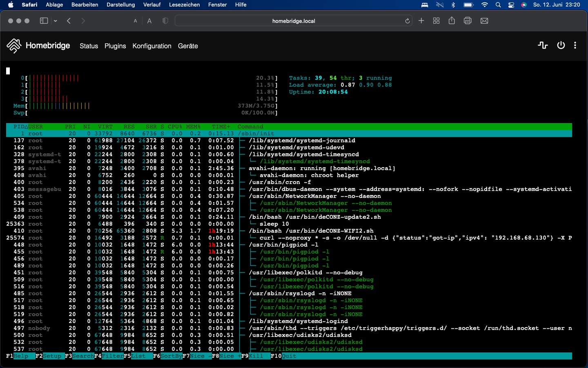Expand the sidebar dropdown chevron arrow
The width and height of the screenshot is (588, 368).
[56, 21]
